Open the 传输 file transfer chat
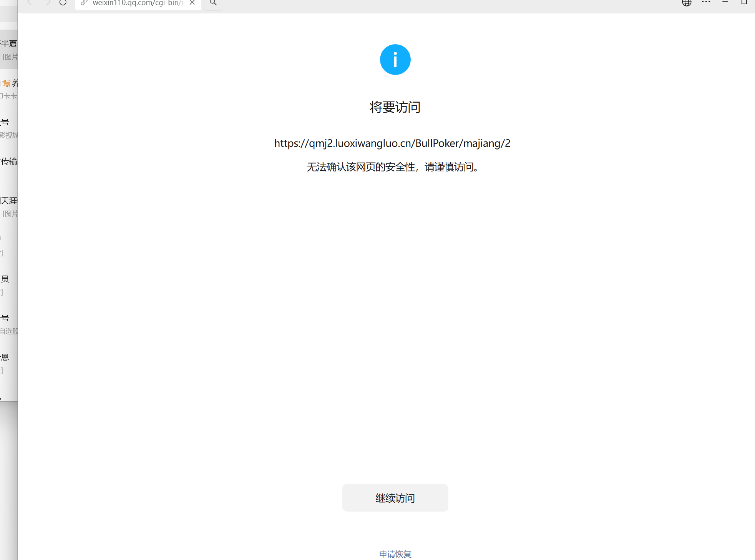 tap(9, 161)
